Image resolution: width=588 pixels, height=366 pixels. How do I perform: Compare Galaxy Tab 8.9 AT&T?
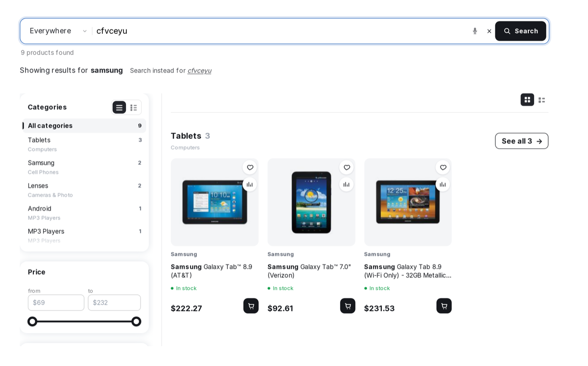coord(250,184)
